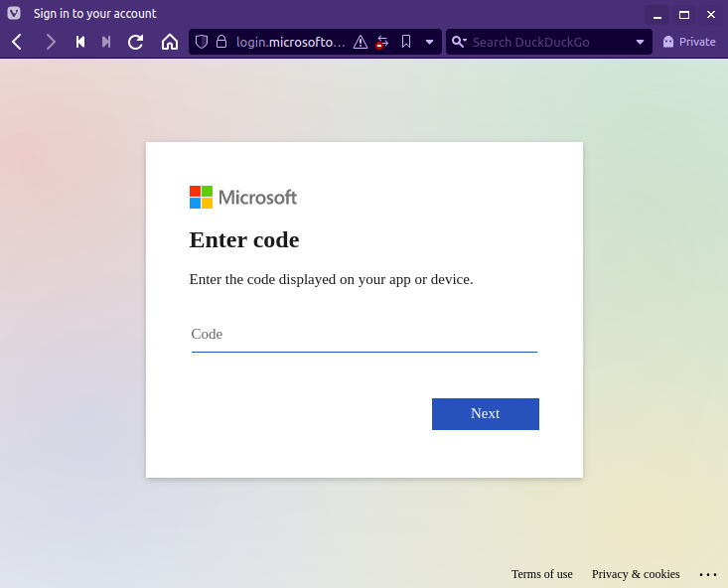Minimize the browser window
The image size is (728, 588).
pos(656,15)
